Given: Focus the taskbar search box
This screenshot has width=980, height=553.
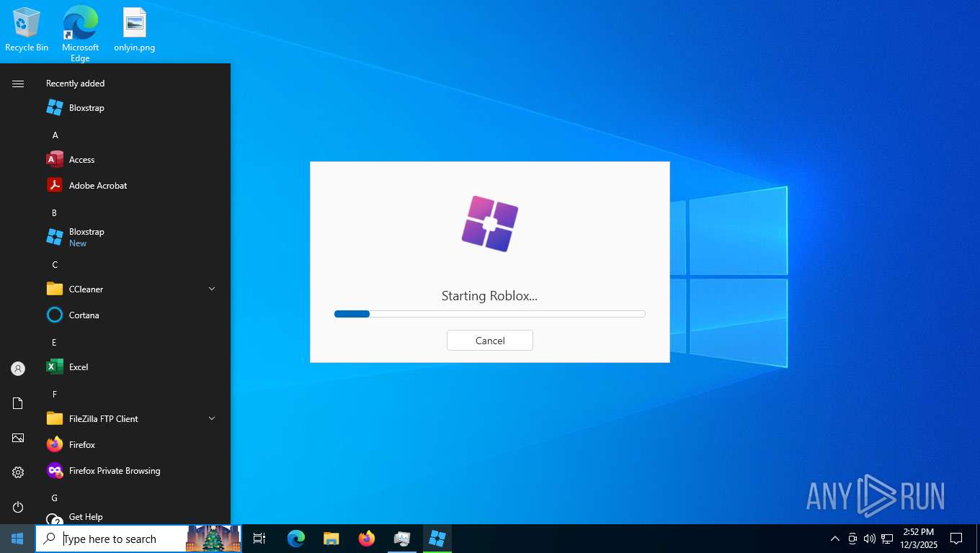Looking at the screenshot, I should coord(138,539).
